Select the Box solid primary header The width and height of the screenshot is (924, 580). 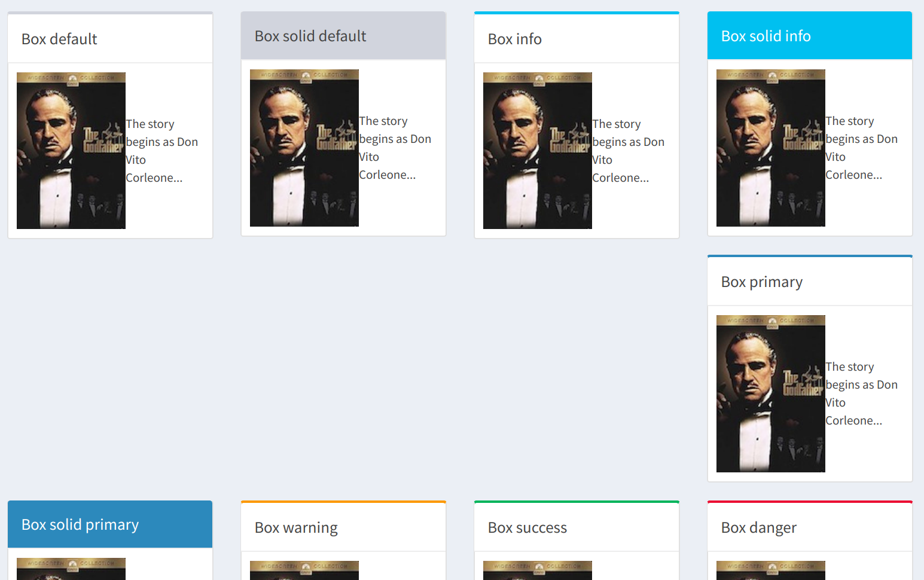[x=80, y=524]
